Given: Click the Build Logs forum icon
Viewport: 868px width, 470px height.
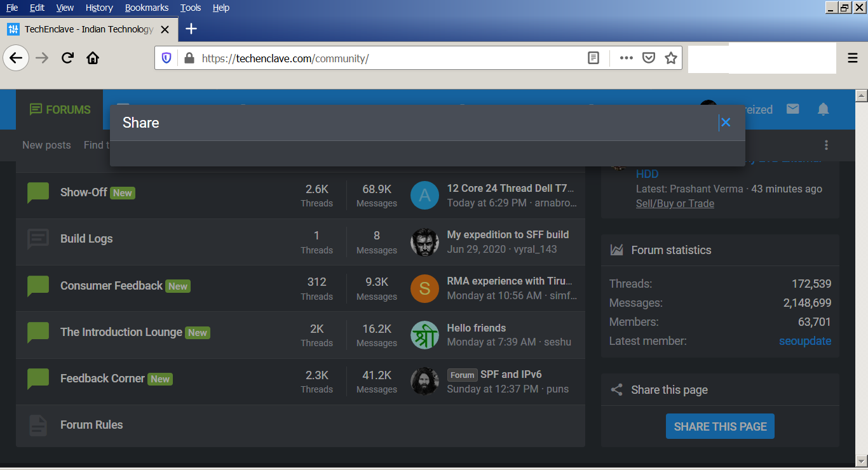Looking at the screenshot, I should pos(38,239).
